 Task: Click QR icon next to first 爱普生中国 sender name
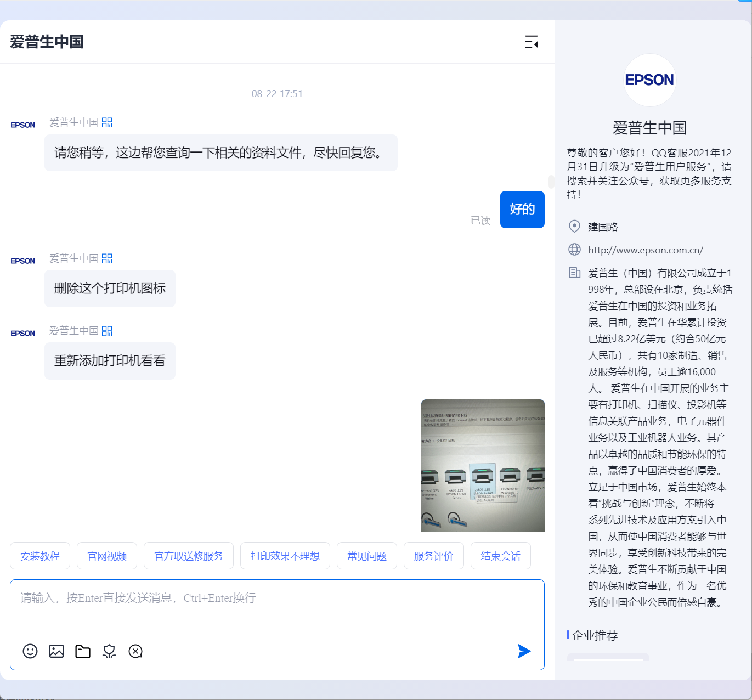[x=107, y=122]
